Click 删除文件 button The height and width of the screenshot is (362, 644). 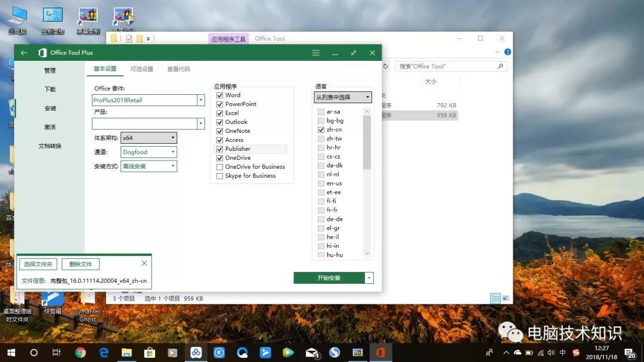[80, 264]
